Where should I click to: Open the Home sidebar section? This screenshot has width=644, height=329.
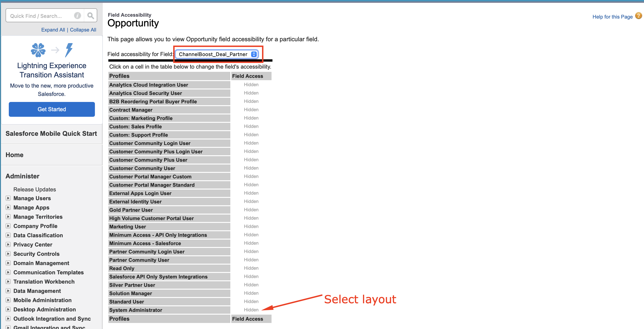pyautogui.click(x=15, y=155)
